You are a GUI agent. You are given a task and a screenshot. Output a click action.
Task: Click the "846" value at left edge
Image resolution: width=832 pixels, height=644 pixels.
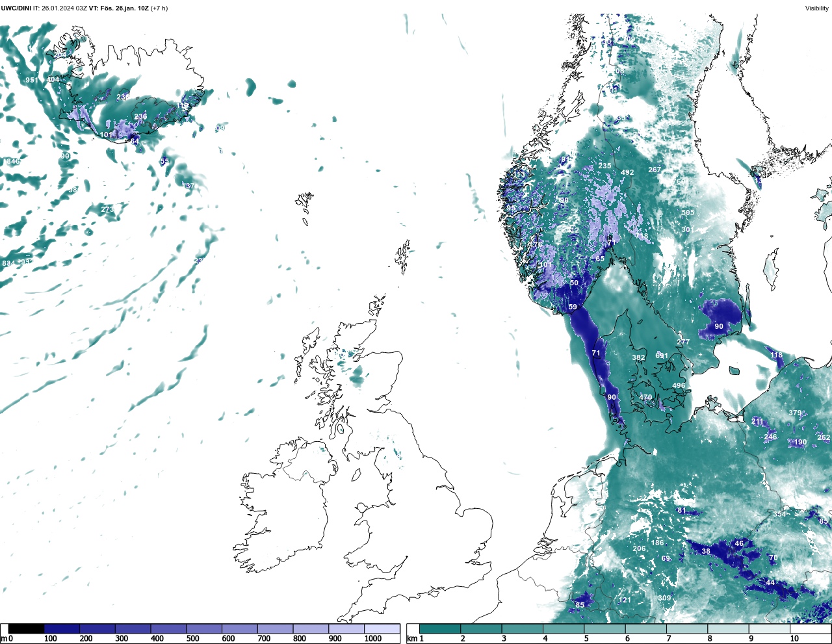click(x=13, y=161)
